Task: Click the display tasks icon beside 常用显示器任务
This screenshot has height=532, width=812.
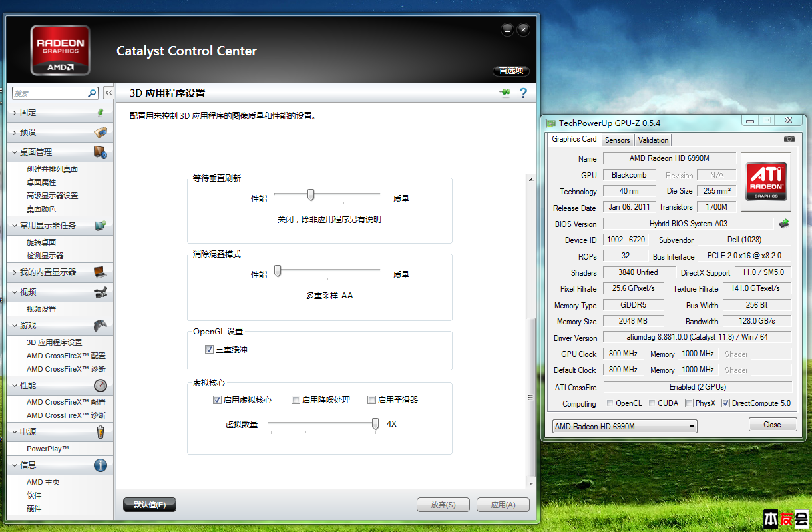Action: pos(101,226)
